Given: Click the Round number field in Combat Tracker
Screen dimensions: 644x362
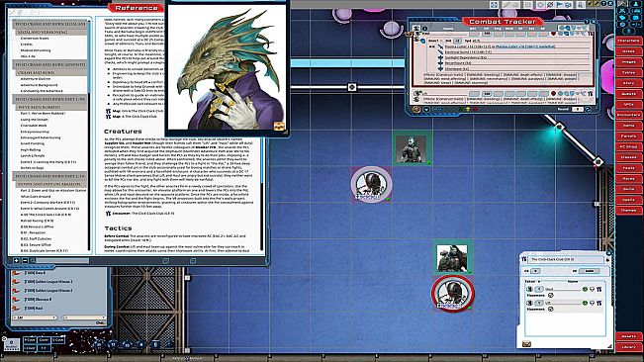Looking at the screenshot, I should 577,109.
